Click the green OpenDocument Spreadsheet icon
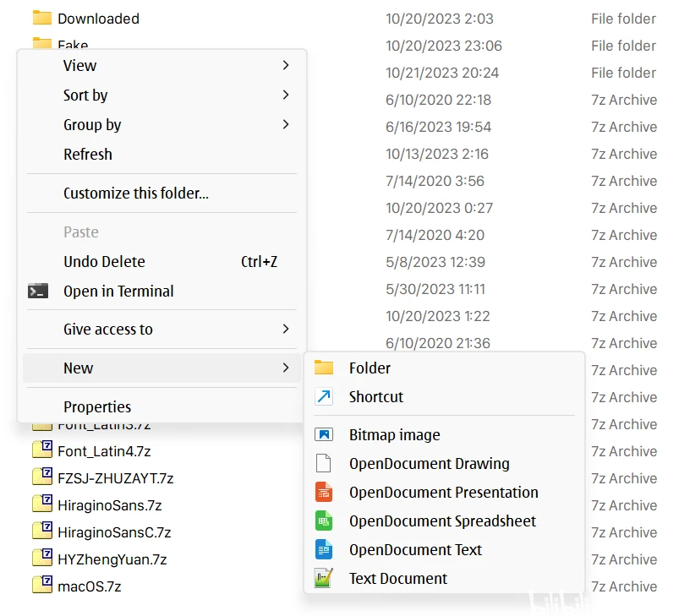Image resolution: width=679 pixels, height=616 pixels. [x=324, y=521]
